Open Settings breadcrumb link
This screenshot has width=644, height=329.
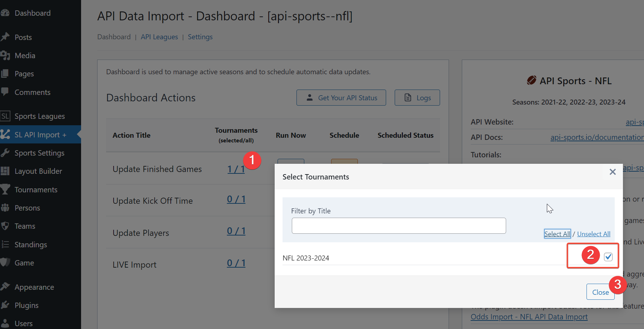200,37
